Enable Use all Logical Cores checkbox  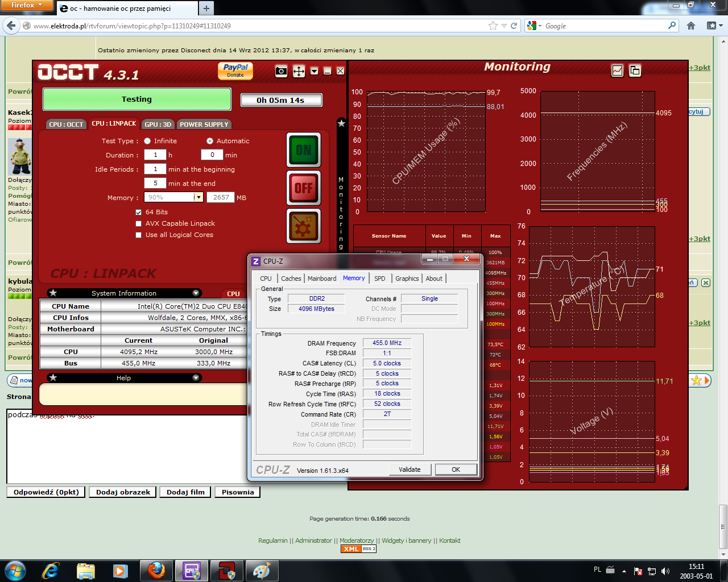pyautogui.click(x=138, y=235)
